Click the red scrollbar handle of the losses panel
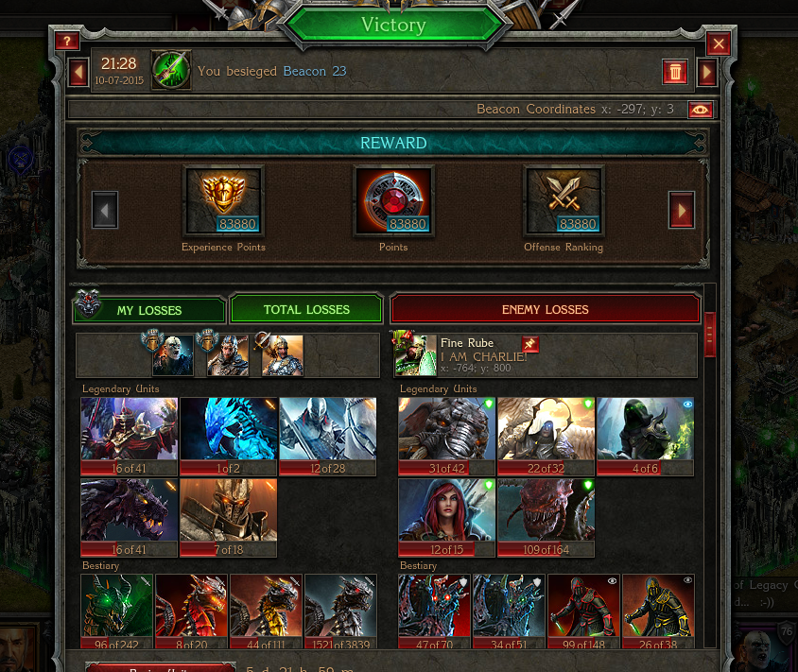Screen dimensions: 798x672 (710, 335)
